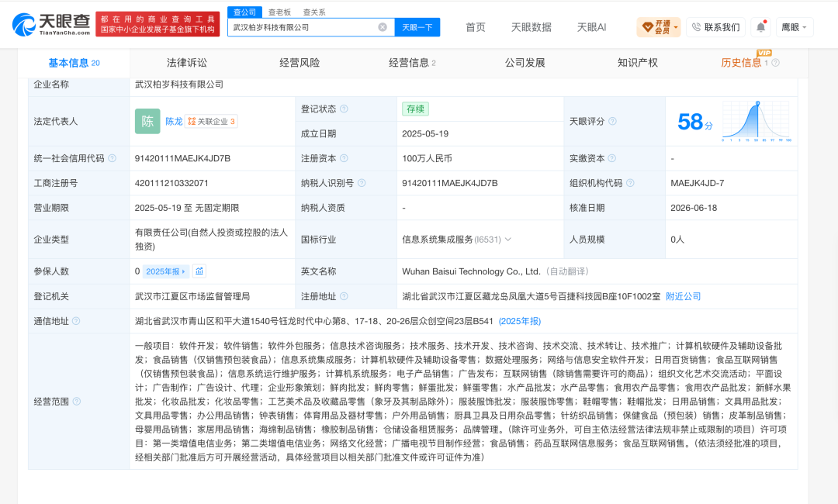Click the 关联企业 3 badge

[211, 121]
